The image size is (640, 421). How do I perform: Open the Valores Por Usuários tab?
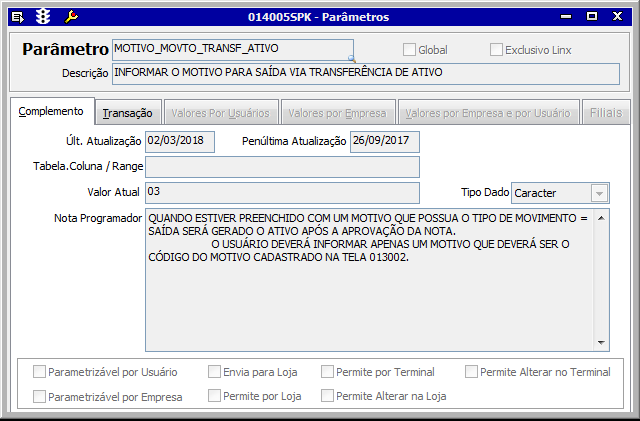click(221, 113)
